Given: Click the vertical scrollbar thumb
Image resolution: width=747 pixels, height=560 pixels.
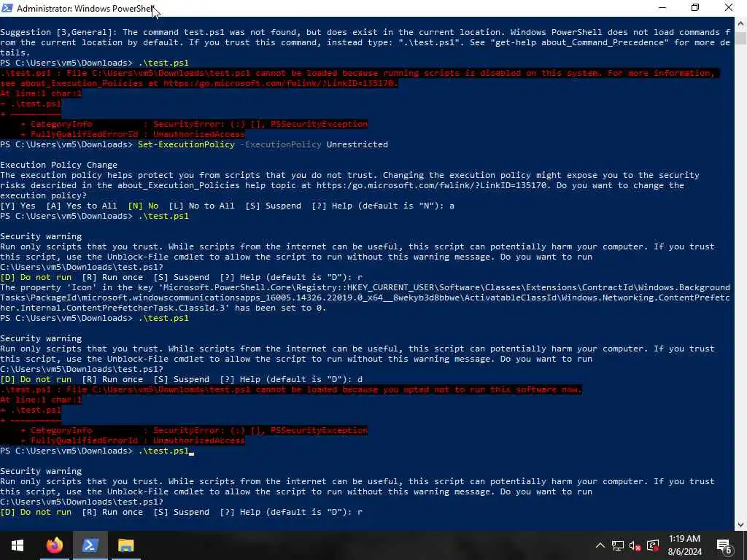Looking at the screenshot, I should (741, 38).
